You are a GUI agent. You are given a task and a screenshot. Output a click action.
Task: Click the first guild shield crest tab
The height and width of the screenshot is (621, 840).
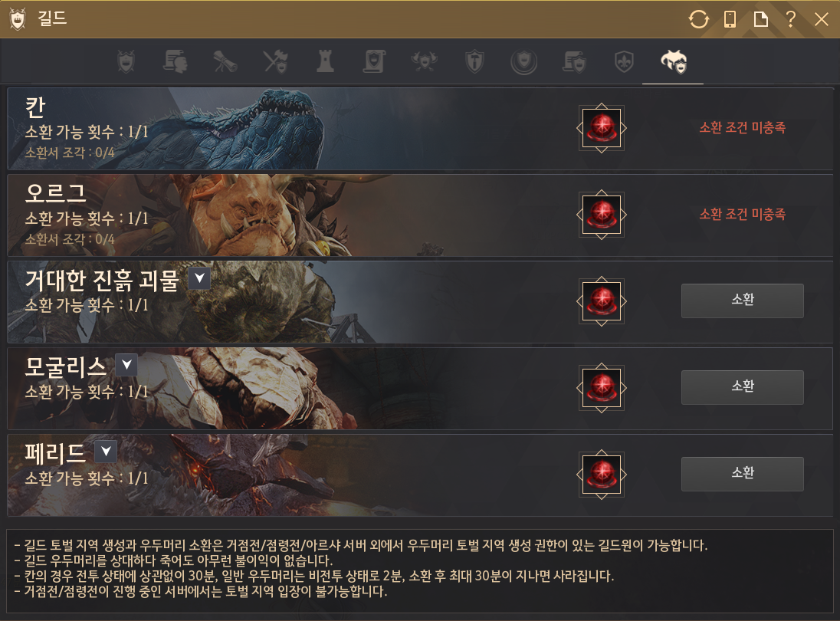coord(126,61)
